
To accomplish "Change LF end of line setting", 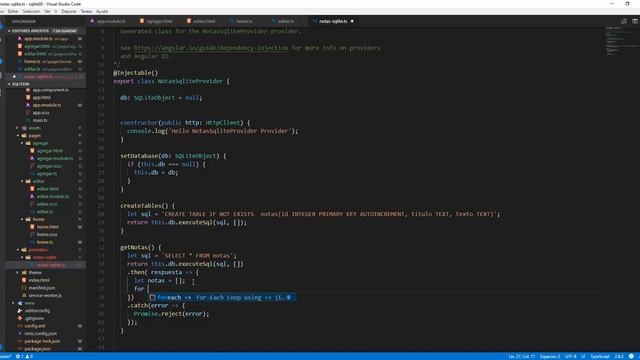I will (x=583, y=356).
